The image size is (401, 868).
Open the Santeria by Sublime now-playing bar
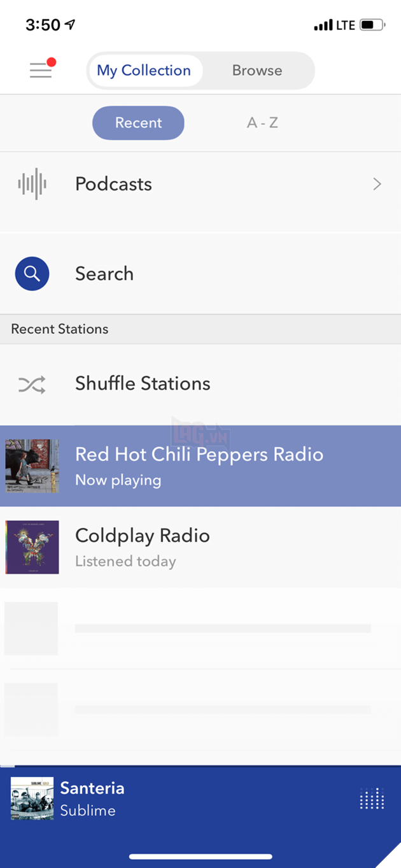(x=200, y=799)
